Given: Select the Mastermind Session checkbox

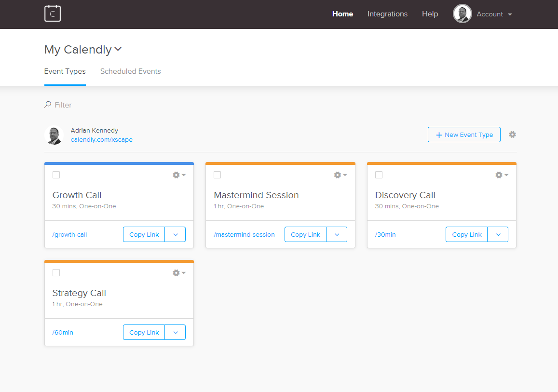Looking at the screenshot, I should coord(218,175).
